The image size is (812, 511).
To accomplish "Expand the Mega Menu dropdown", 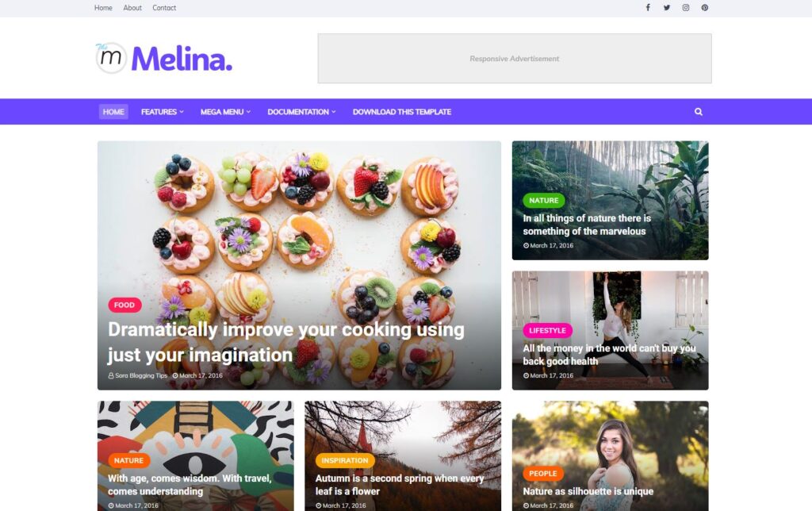I will point(225,111).
